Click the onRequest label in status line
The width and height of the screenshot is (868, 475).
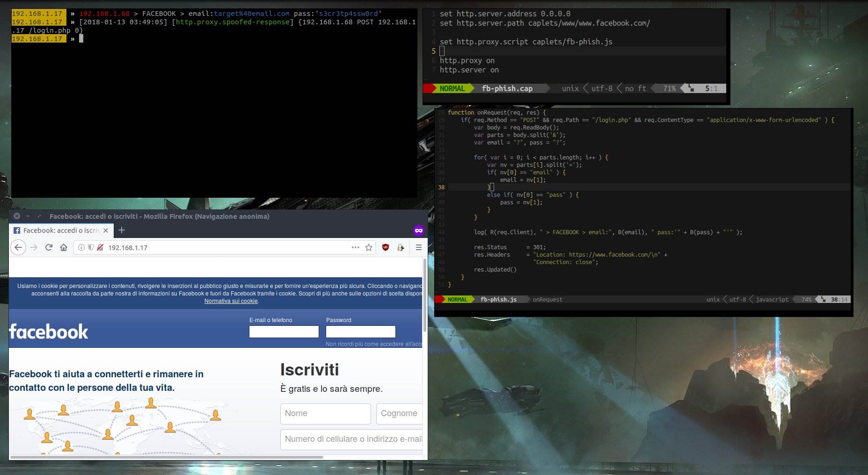[x=547, y=299]
